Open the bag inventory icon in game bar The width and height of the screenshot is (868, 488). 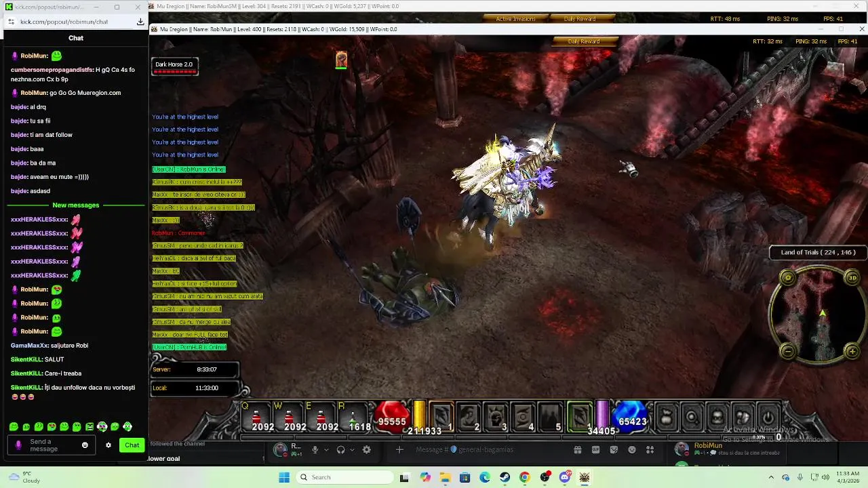click(x=666, y=417)
